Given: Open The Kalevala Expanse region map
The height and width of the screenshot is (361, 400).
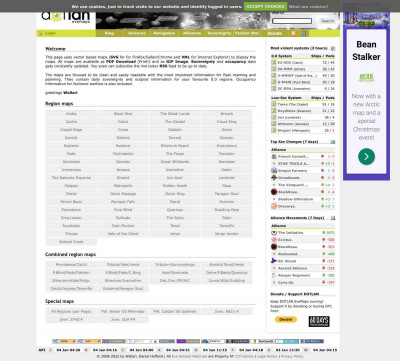Looking at the screenshot, I should (x=71, y=178).
